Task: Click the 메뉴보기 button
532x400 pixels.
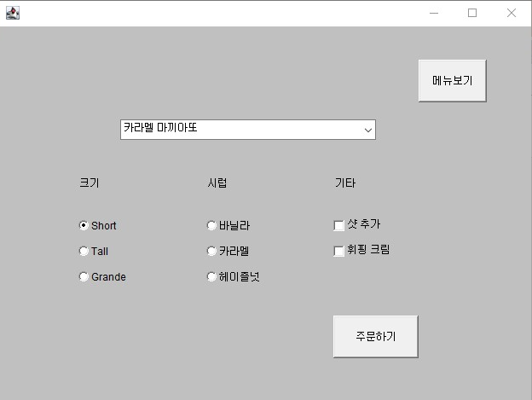Action: pyautogui.click(x=452, y=81)
